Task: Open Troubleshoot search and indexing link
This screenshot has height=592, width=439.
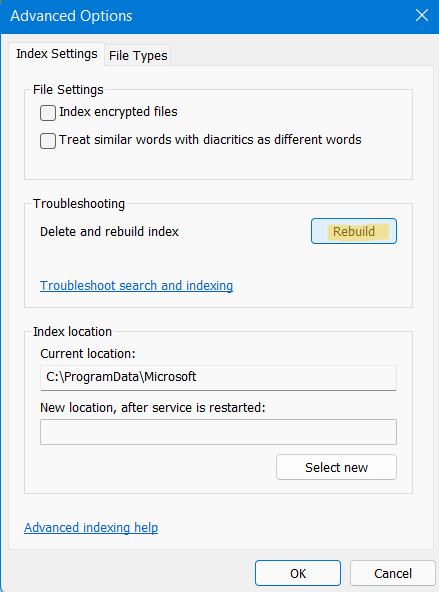Action: coord(136,286)
